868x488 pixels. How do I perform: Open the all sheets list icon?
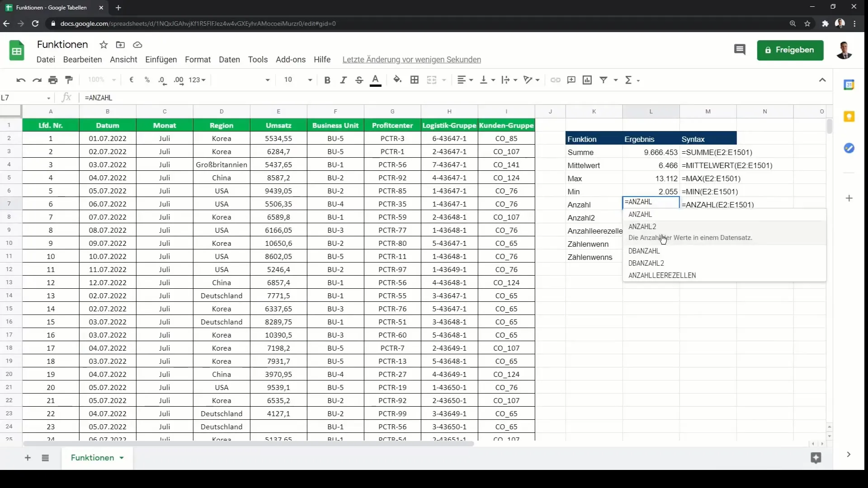point(45,458)
